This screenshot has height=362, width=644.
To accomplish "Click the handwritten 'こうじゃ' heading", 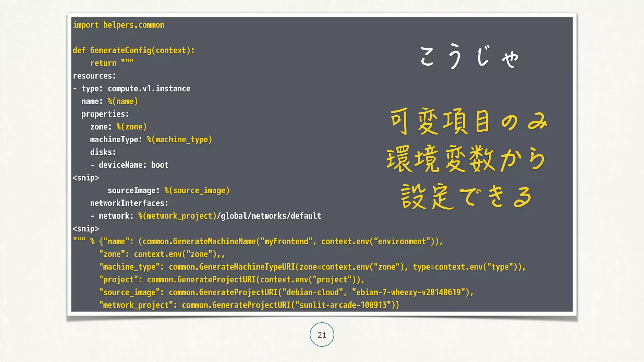I will coord(469,57).
